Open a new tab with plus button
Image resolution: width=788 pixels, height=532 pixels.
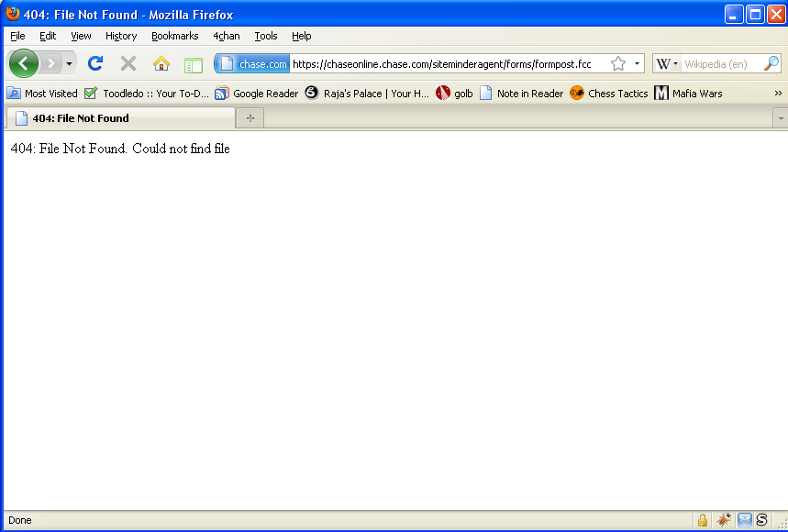(250, 118)
